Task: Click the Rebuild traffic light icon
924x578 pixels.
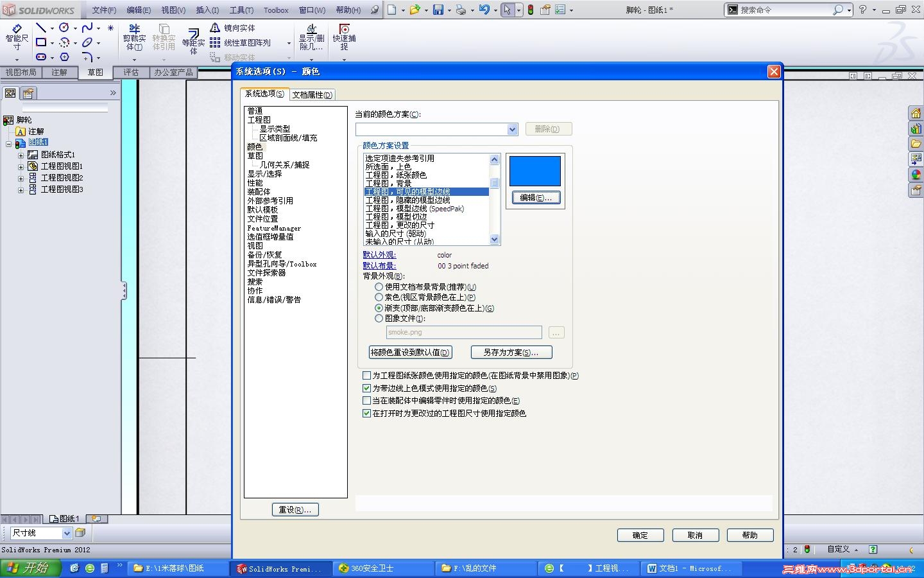Action: (x=531, y=10)
